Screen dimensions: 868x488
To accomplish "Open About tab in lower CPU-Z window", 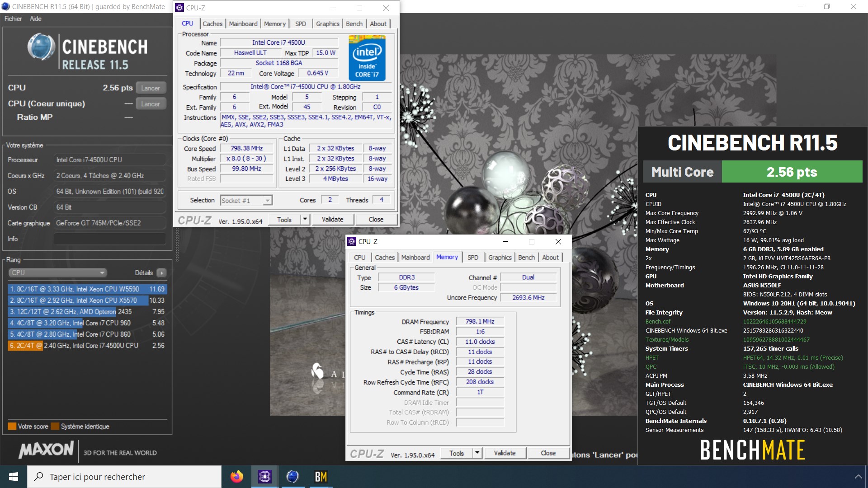I will click(x=551, y=257).
